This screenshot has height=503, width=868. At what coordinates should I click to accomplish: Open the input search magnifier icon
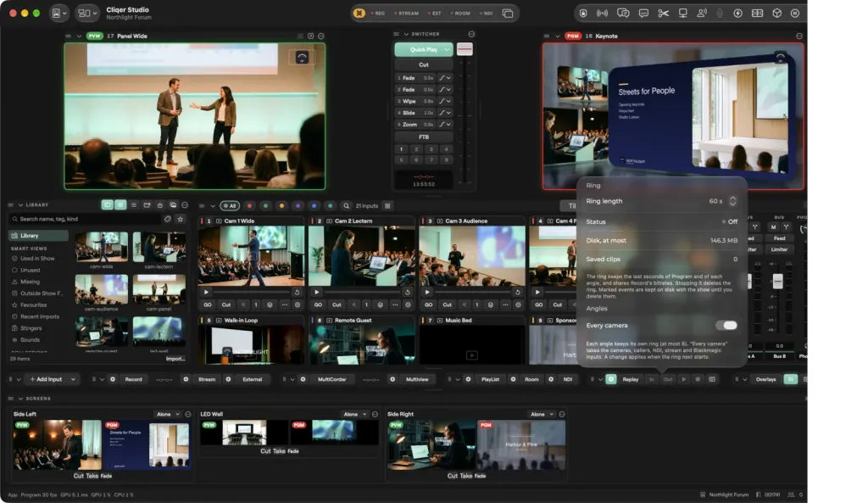(x=346, y=206)
